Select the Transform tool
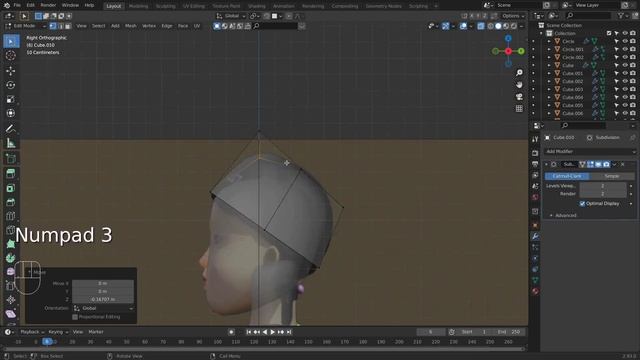The image size is (640, 360). click(11, 113)
